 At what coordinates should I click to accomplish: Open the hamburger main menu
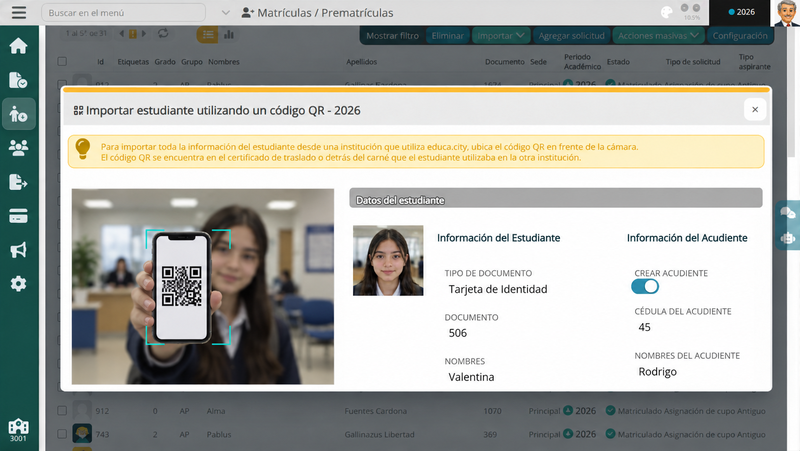click(19, 12)
